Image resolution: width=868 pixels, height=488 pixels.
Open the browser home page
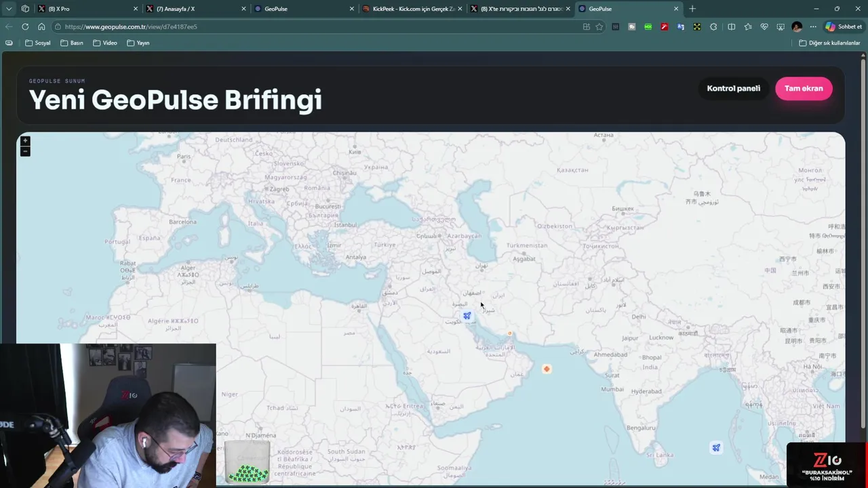(x=41, y=26)
